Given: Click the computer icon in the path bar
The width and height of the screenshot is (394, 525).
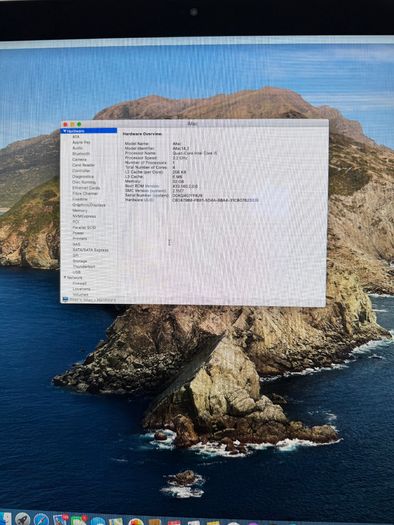Looking at the screenshot, I should coord(65,300).
